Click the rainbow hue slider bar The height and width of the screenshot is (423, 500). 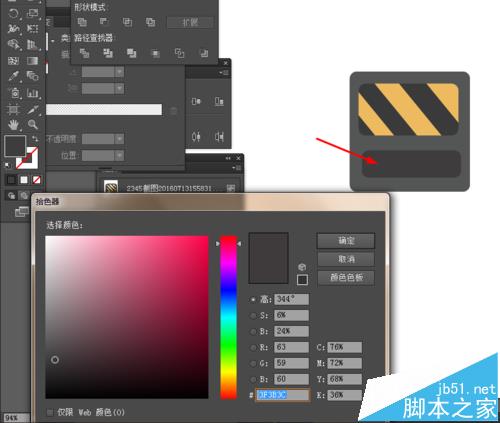point(229,317)
